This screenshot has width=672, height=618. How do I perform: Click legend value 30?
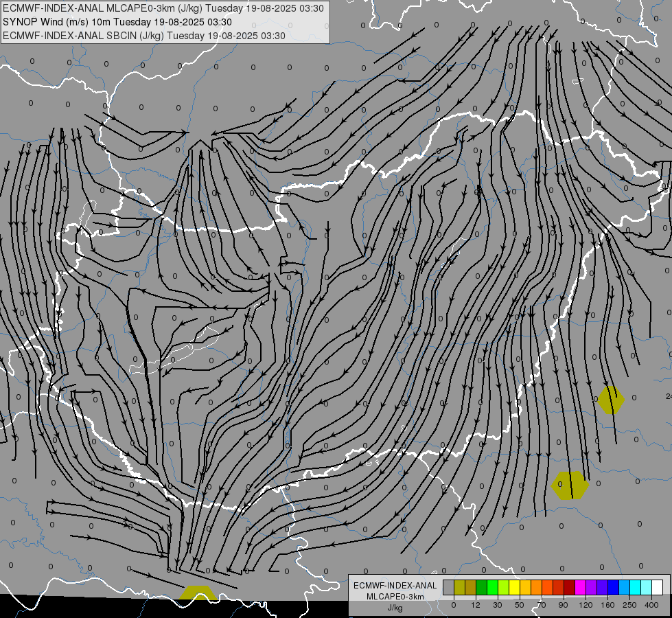[x=497, y=605]
